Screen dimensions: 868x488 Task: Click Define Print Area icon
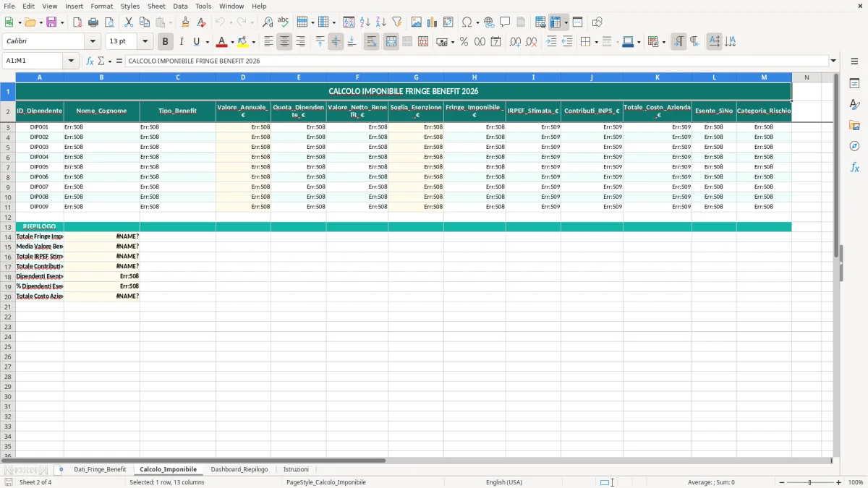point(540,22)
